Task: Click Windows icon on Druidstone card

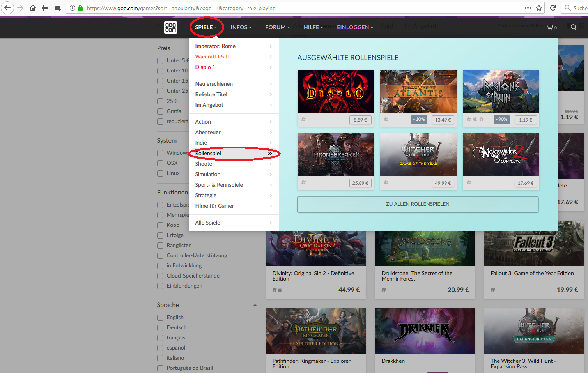Action: pos(384,290)
